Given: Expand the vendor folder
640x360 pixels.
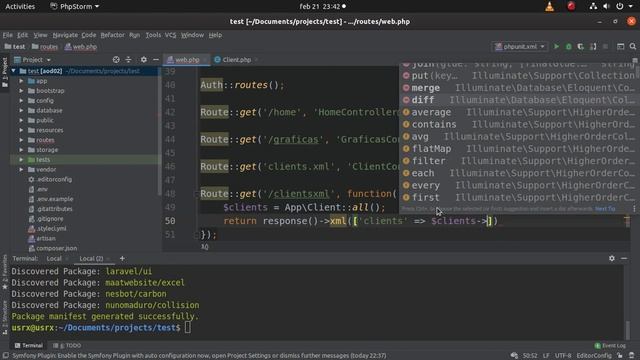Looking at the screenshot, I should 21,169.
